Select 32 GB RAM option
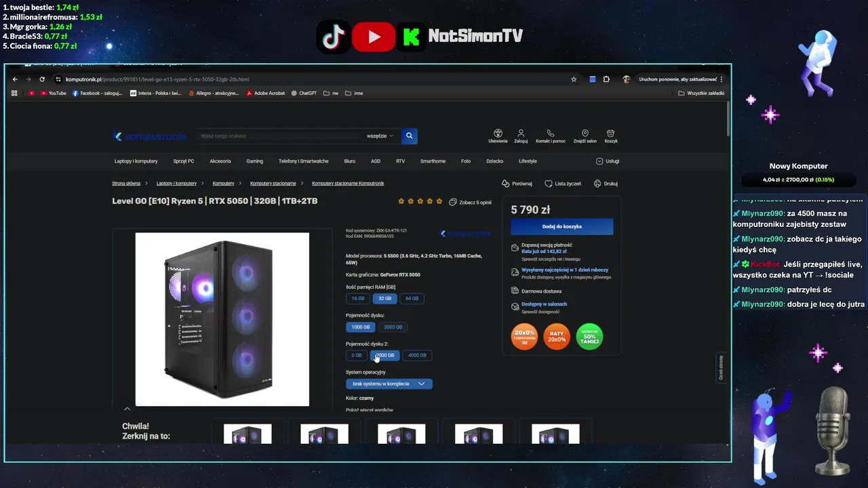This screenshot has height=488, width=868. 385,298
